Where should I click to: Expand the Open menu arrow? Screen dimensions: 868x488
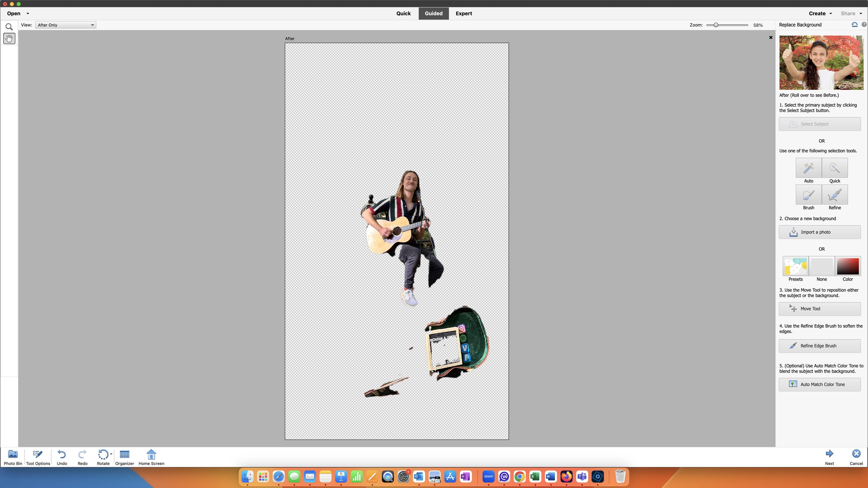tap(28, 14)
